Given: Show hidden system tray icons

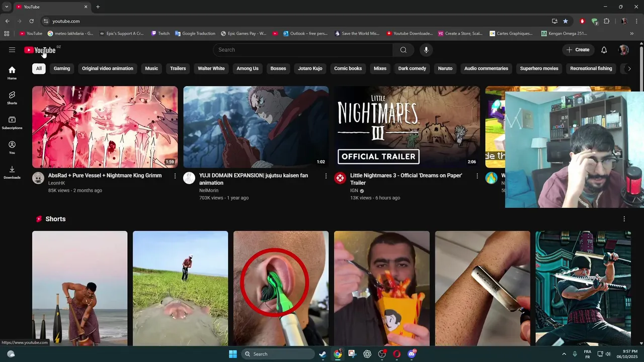Looking at the screenshot, I should tap(564, 354).
